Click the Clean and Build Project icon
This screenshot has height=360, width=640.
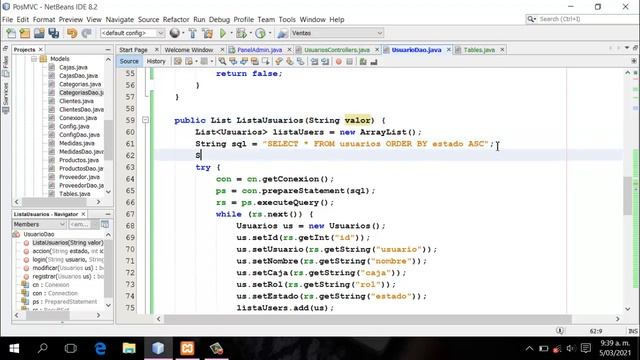(207, 33)
